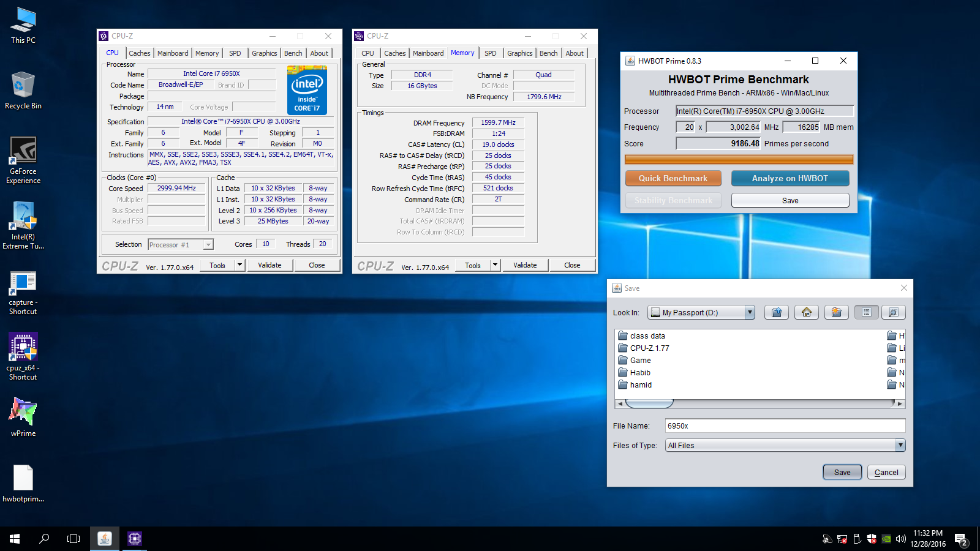The width and height of the screenshot is (980, 551).
Task: Open the Game folder
Action: tap(635, 360)
